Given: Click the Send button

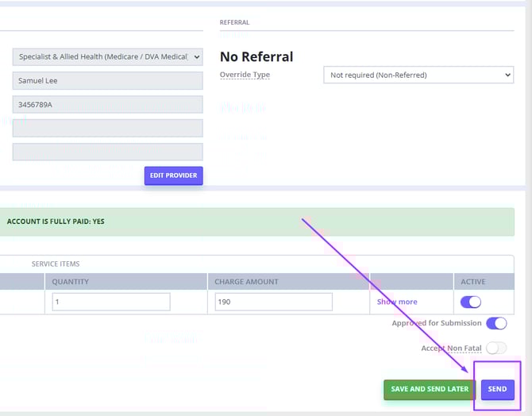Looking at the screenshot, I should pyautogui.click(x=497, y=389).
